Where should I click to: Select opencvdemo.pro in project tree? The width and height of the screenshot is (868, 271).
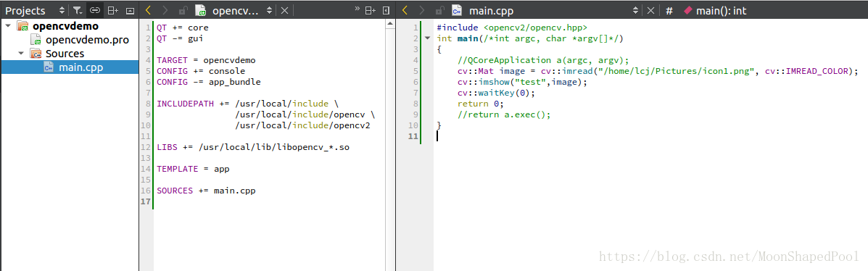point(88,40)
